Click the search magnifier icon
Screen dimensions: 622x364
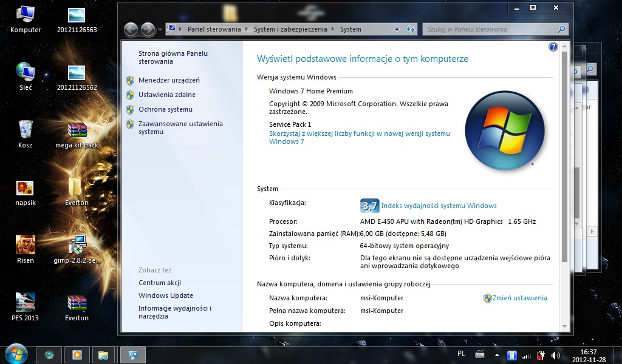coord(562,29)
